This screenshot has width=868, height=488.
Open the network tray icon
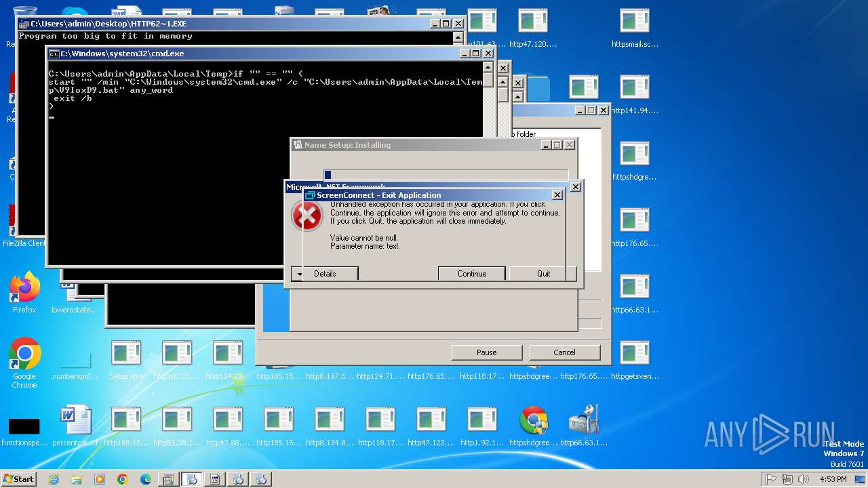click(788, 479)
